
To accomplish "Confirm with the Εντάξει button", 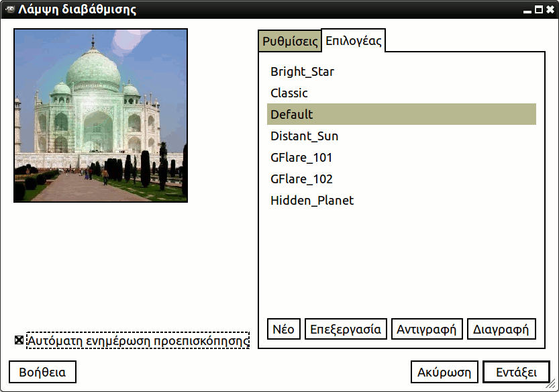I will click(515, 372).
